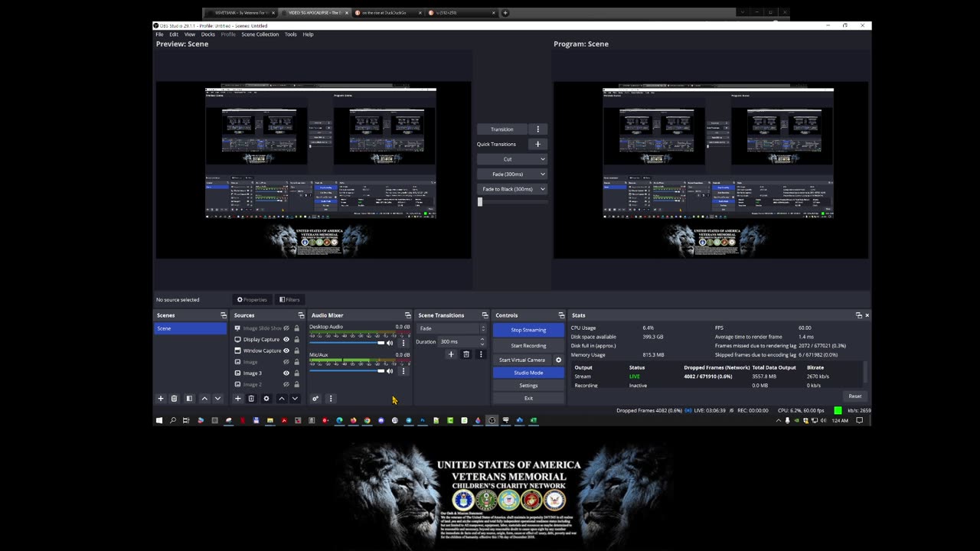Open scene transition properties three-dot menu
The image size is (980, 551).
coord(481,354)
